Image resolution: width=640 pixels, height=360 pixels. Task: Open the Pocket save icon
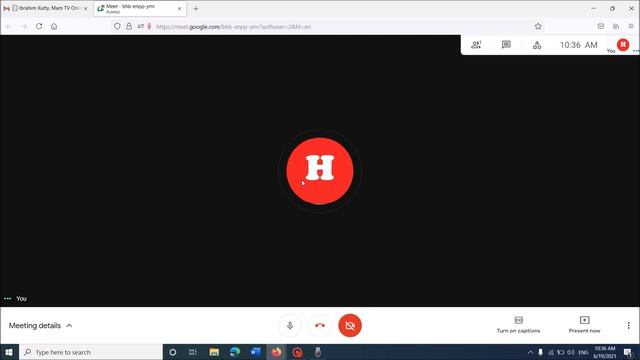tap(600, 26)
